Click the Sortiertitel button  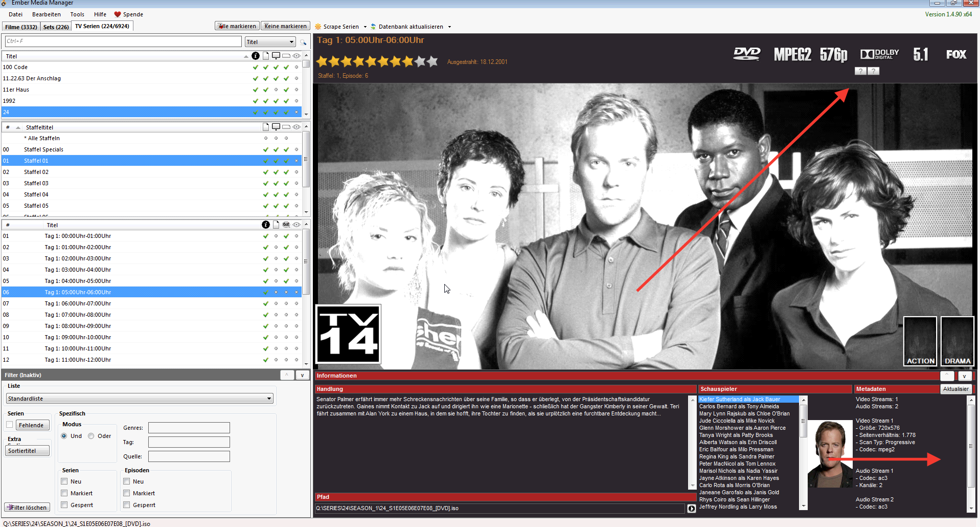[x=28, y=451]
